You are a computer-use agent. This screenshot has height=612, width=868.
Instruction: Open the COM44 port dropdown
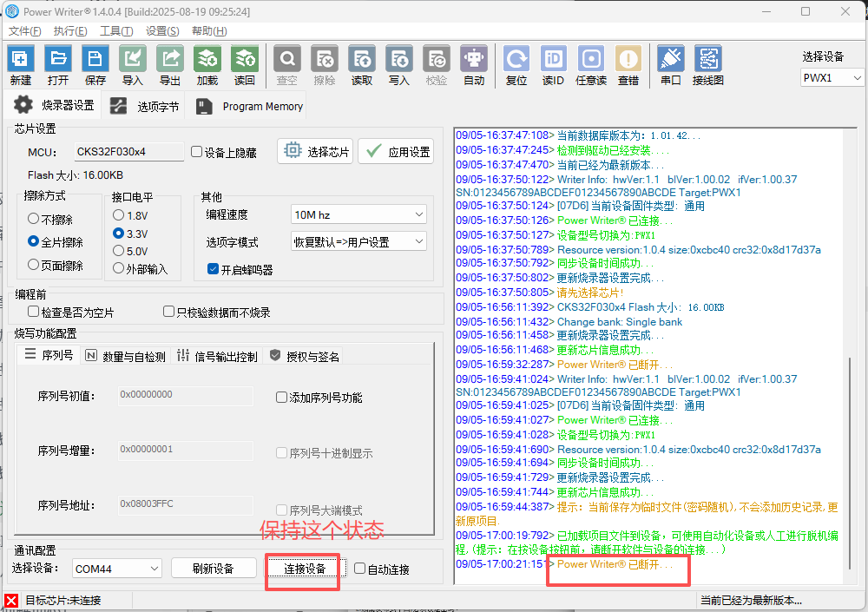(117, 569)
